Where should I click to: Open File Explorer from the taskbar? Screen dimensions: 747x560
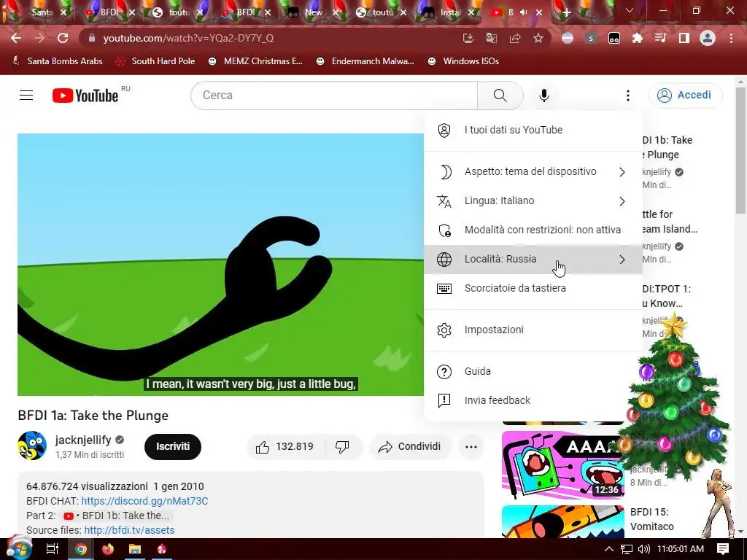tap(135, 549)
